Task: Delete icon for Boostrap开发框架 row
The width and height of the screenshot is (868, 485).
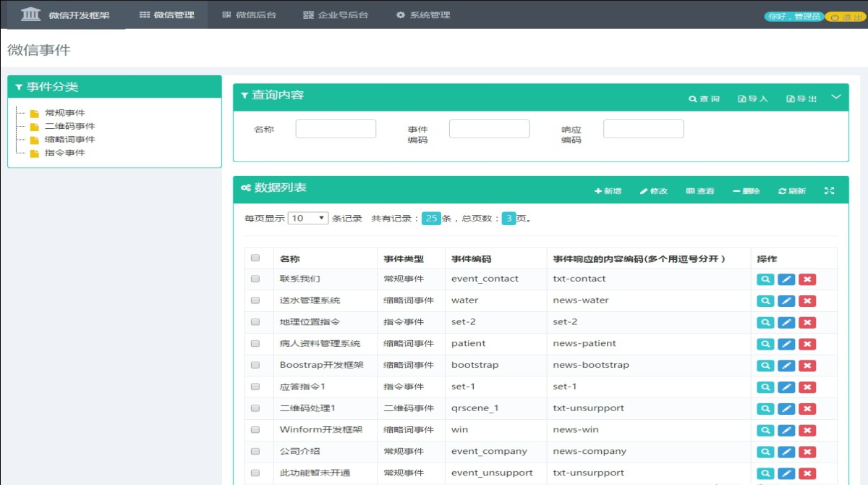Action: coord(807,366)
